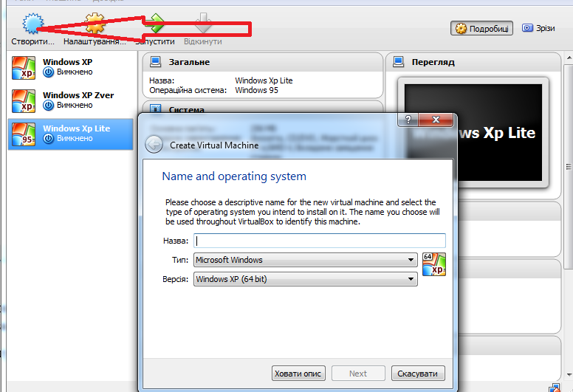Click Windows 95 operating system value
The image size is (573, 392).
click(256, 90)
